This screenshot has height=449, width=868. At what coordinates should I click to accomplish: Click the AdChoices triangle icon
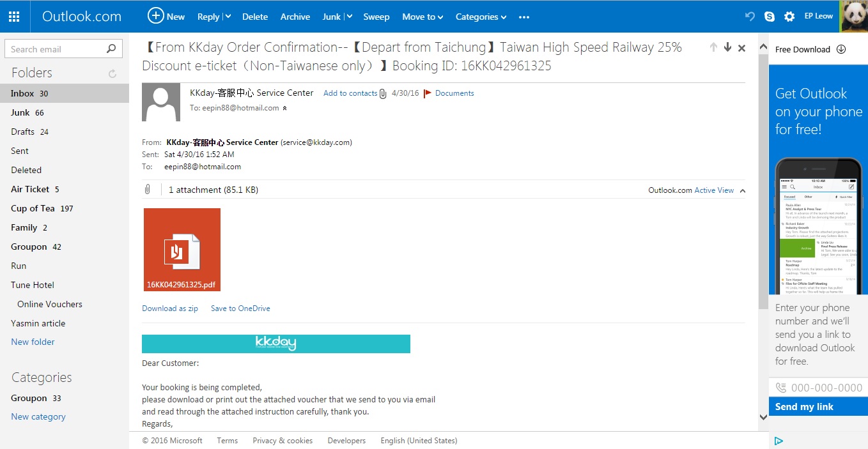(779, 441)
